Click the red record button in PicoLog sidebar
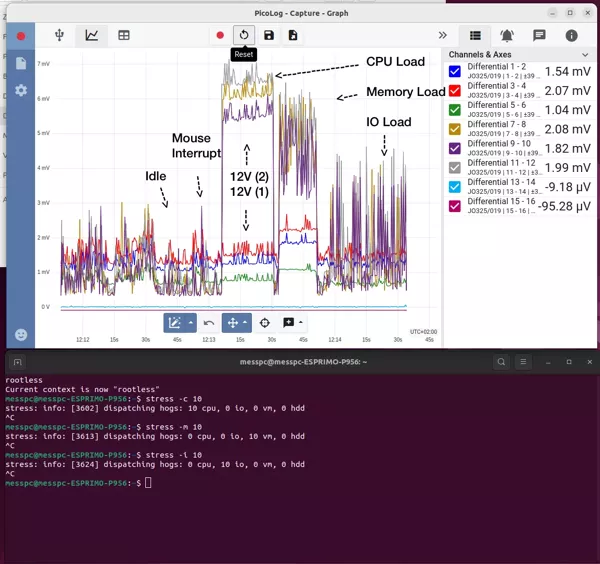 (x=21, y=36)
